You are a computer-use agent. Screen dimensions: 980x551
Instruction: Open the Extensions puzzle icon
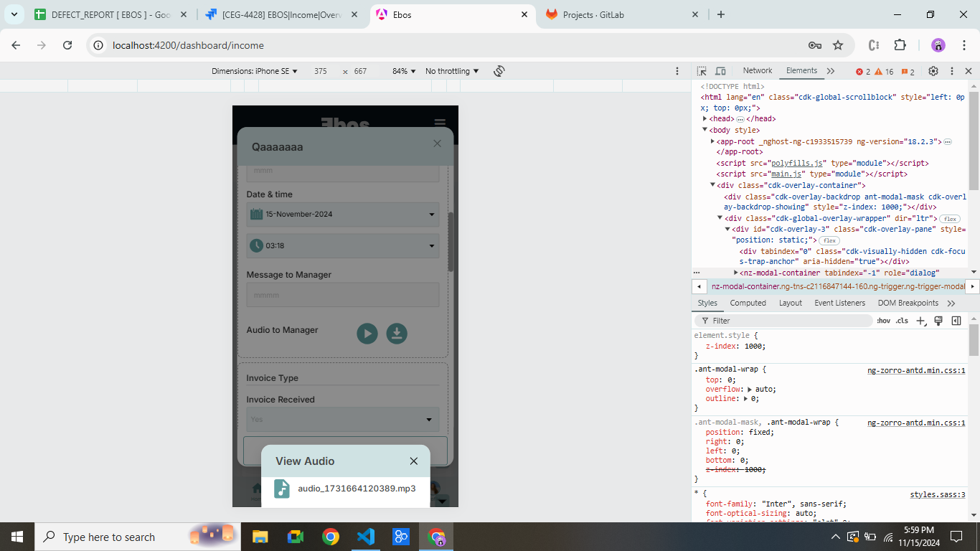click(x=900, y=45)
